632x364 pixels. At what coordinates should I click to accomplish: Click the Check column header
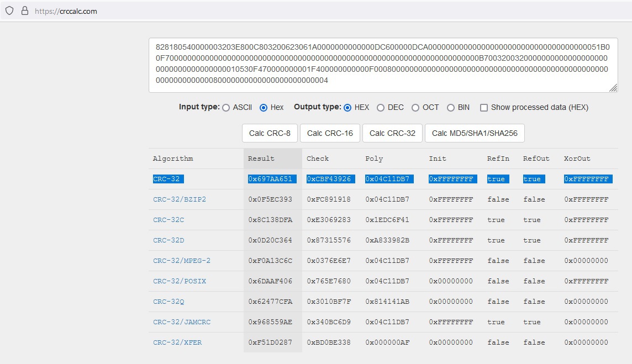pyautogui.click(x=318, y=159)
